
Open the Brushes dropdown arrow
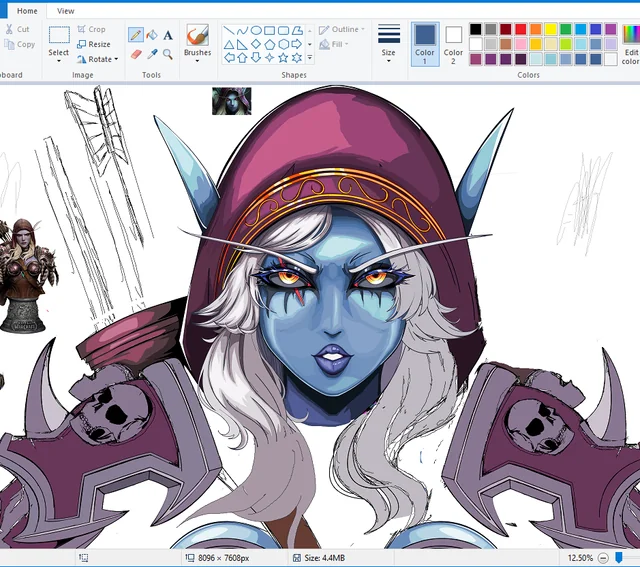(x=197, y=61)
